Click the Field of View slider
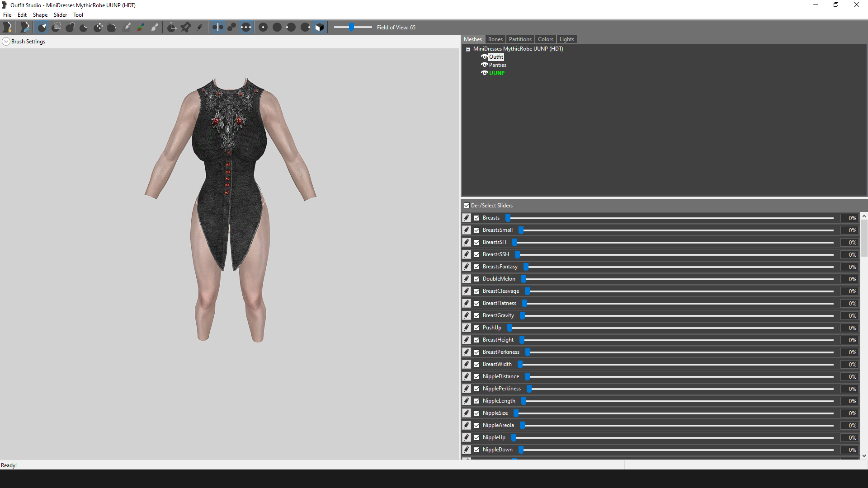This screenshot has height=488, width=868. 353,28
